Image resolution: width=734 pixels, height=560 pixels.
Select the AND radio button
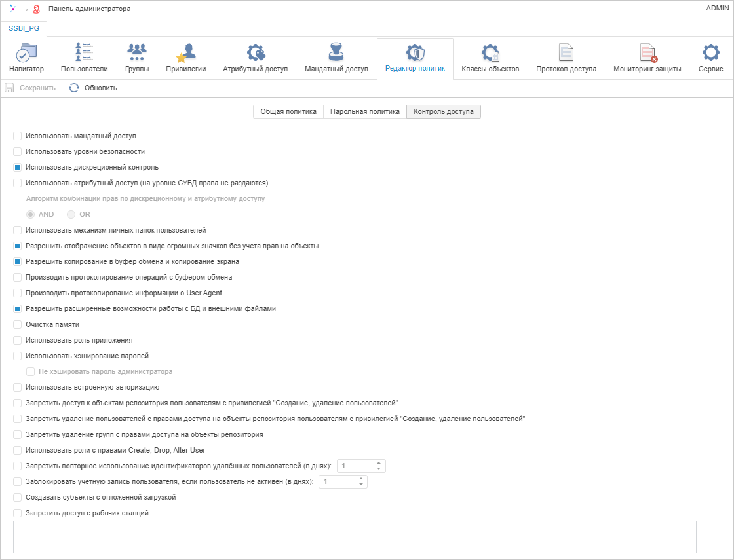coord(30,214)
